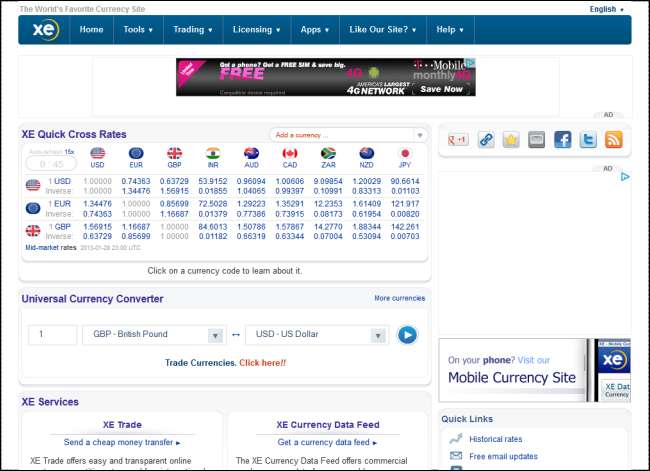Viewport: 650px width, 471px height.
Task: Click the More currencies link
Action: (x=399, y=298)
